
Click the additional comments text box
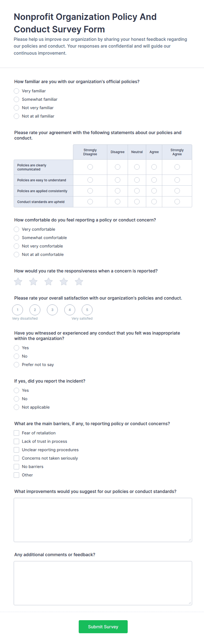tap(103, 583)
